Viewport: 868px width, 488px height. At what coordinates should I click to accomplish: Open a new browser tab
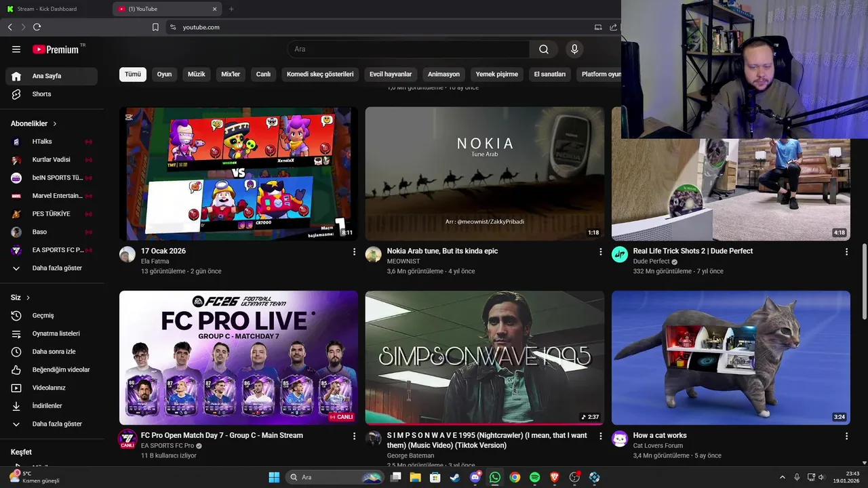231,9
